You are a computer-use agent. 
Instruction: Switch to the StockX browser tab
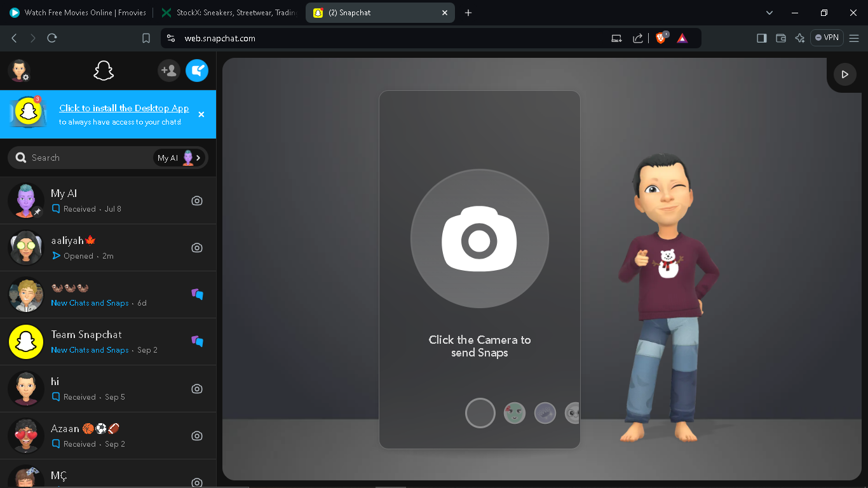pos(227,13)
